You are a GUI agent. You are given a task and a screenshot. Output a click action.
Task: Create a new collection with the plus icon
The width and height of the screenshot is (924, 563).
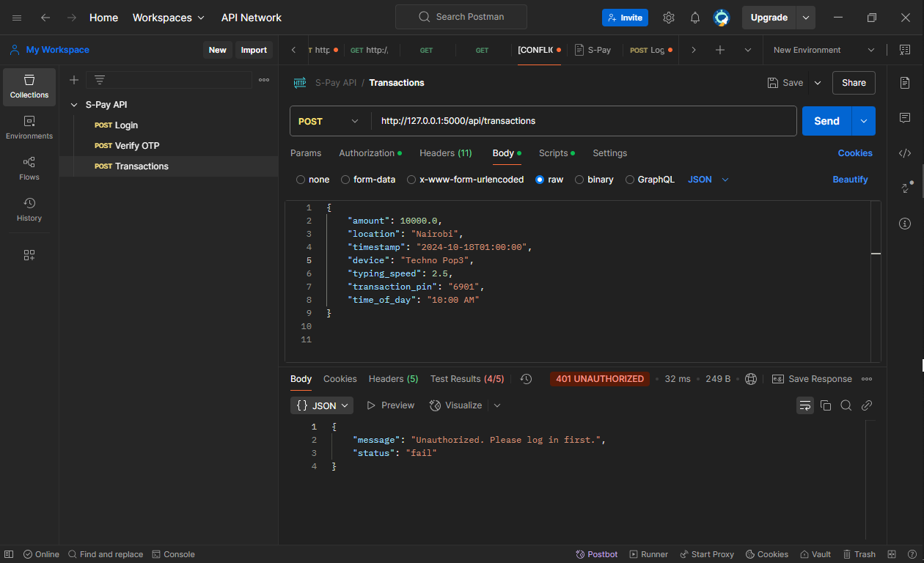74,80
